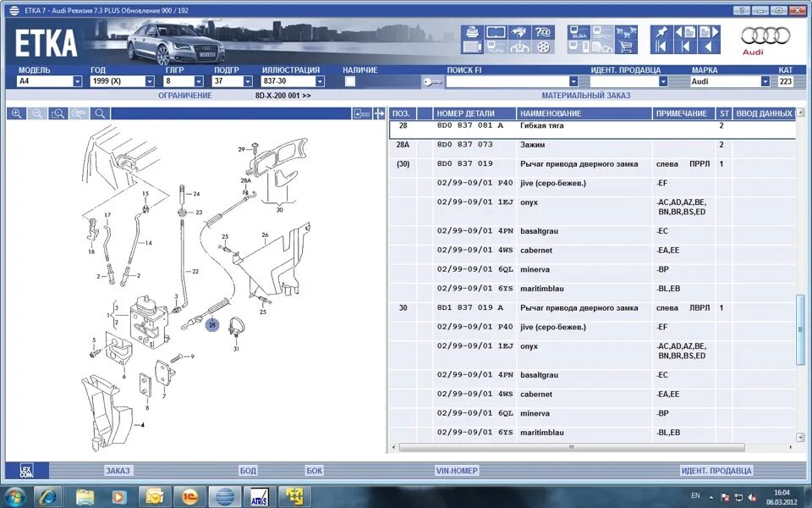Click highlighted position 28 bubble in diagram

[x=212, y=325]
